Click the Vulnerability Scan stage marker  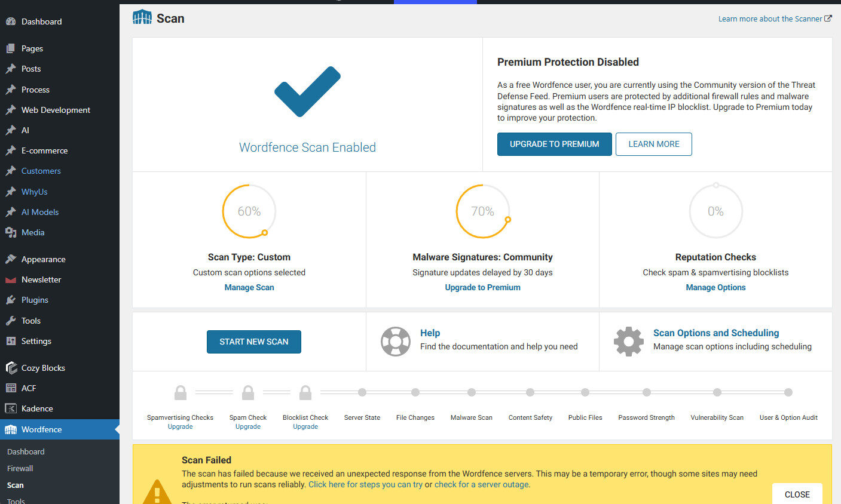(x=717, y=392)
